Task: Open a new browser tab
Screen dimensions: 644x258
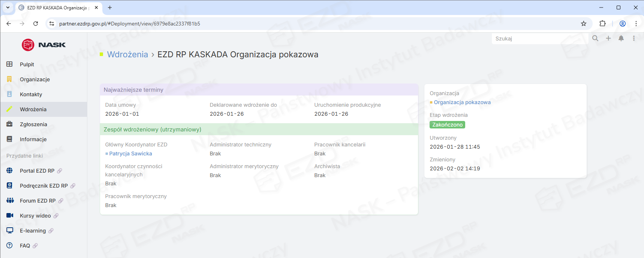Action: pyautogui.click(x=110, y=7)
